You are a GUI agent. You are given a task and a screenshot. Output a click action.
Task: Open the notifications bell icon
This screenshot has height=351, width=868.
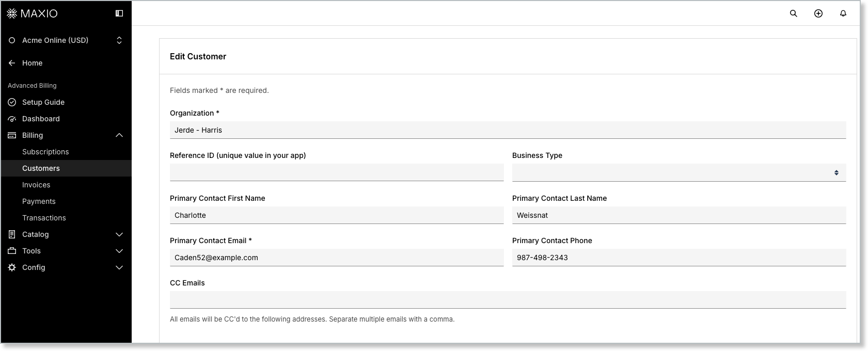[x=843, y=13]
